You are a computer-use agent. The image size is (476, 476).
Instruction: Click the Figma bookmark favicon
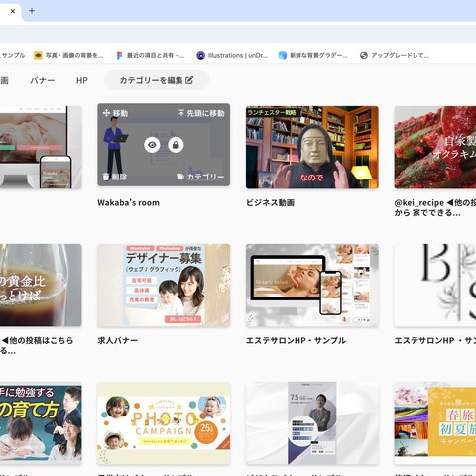(119, 56)
